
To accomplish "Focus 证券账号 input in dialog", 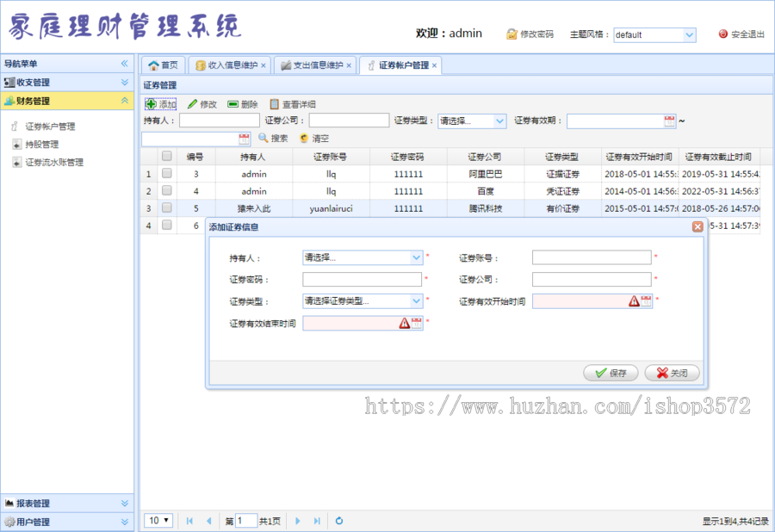I will pyautogui.click(x=592, y=257).
